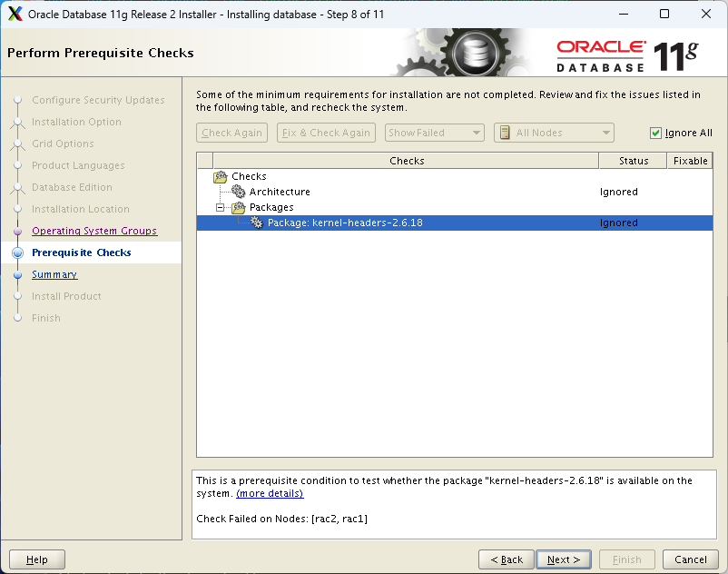Click the Check Failed on Nodes text
The width and height of the screenshot is (728, 574).
(281, 519)
